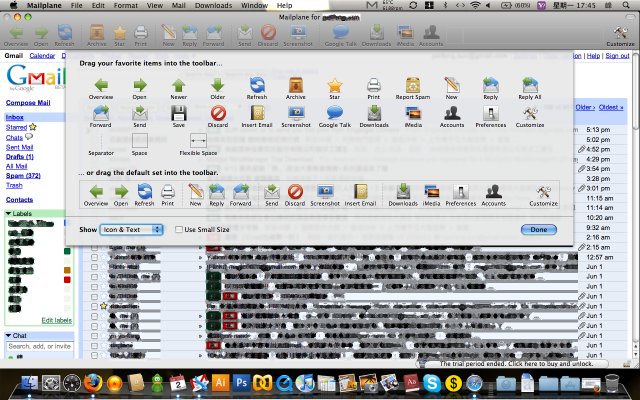Focus the Search, add, or invite chat field
640x400 pixels.
[x=39, y=346]
